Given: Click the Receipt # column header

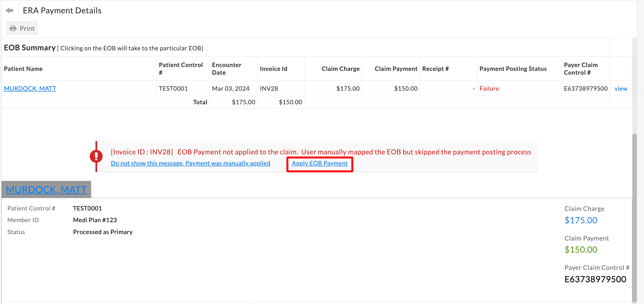Looking at the screenshot, I should [436, 68].
